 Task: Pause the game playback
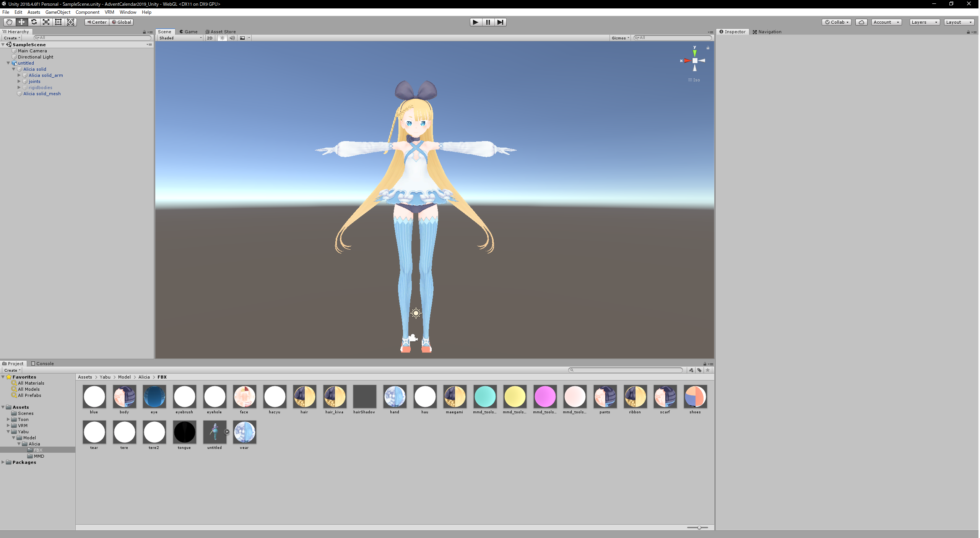point(488,22)
